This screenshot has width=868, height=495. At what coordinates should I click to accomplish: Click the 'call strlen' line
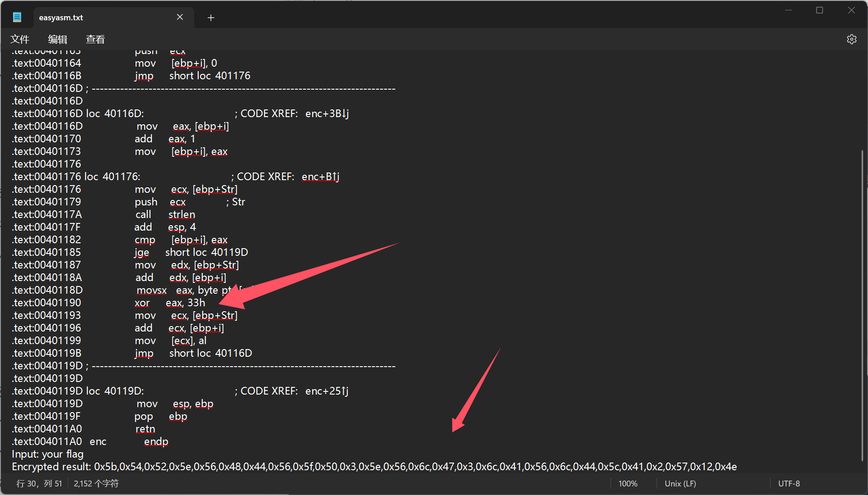click(104, 214)
